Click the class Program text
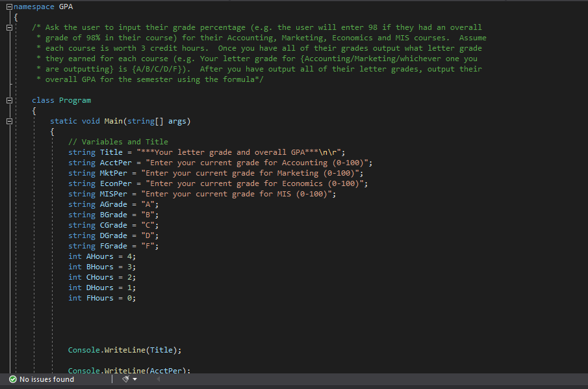588x389 pixels. (x=62, y=100)
